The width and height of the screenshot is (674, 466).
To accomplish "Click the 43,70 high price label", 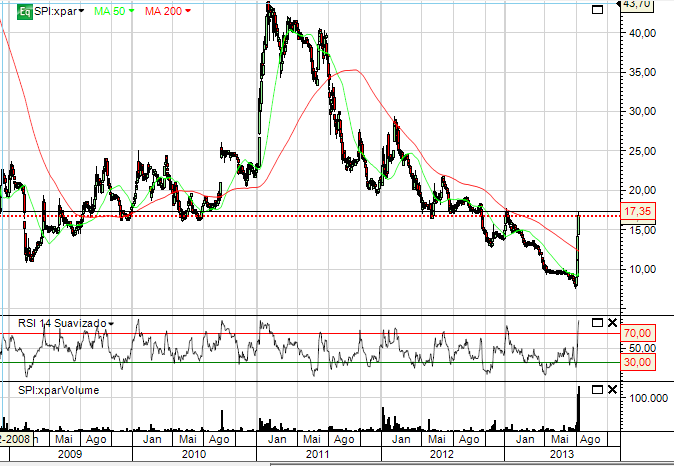I will (x=636, y=4).
